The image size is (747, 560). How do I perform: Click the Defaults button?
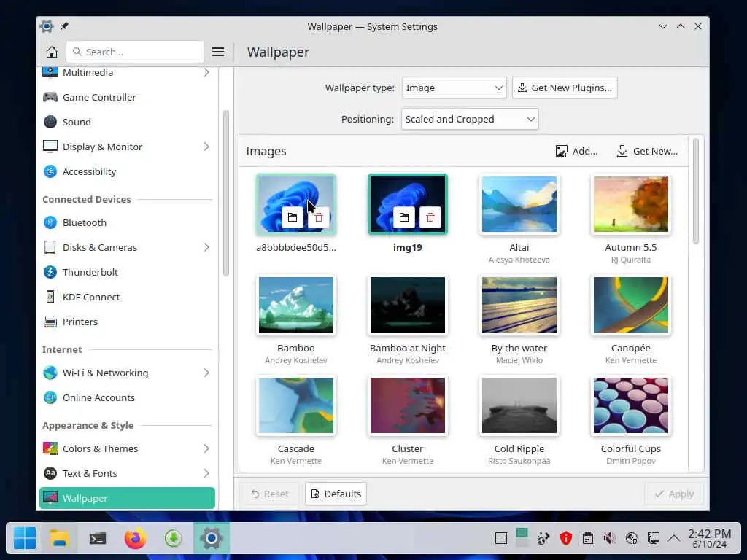(336, 494)
